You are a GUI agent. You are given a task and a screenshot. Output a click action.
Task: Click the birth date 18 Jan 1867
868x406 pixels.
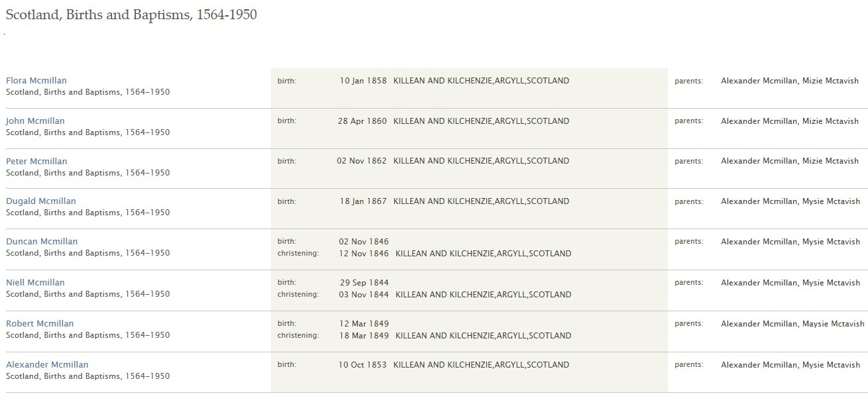pos(363,201)
